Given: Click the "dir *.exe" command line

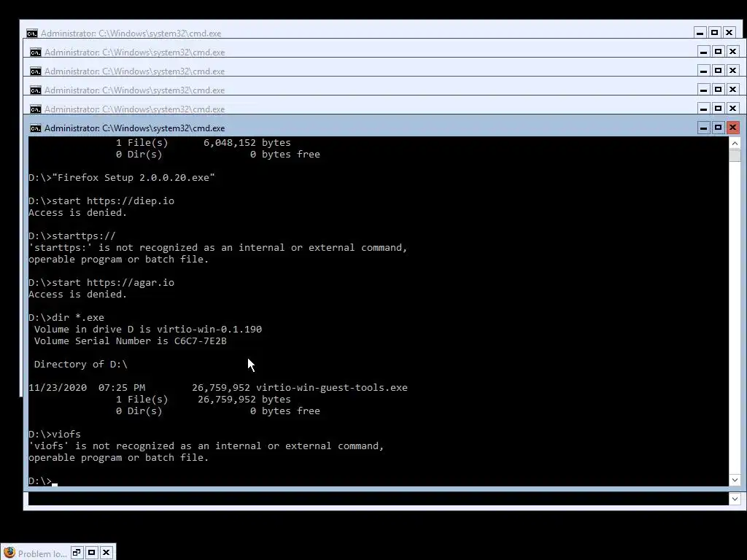Looking at the screenshot, I should tap(66, 318).
